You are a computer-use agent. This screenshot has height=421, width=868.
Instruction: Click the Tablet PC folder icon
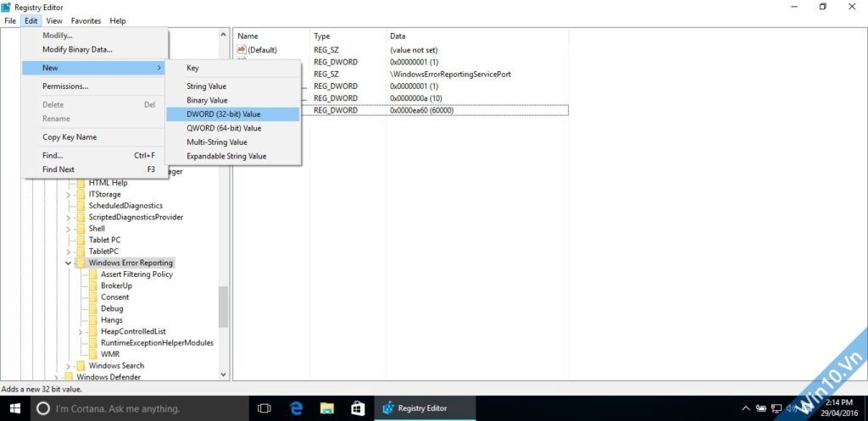(81, 240)
